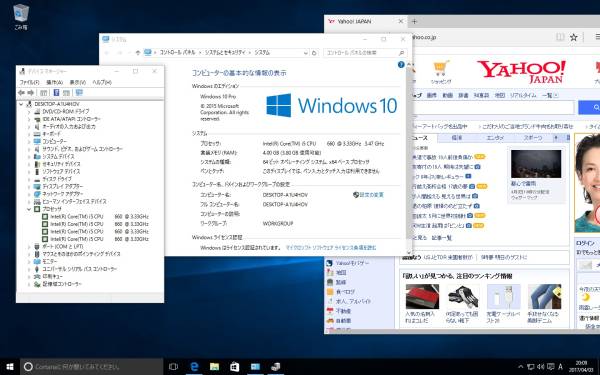Select 印刷キュー in device tree
Viewport: 600px width, 375px height.
52,276
